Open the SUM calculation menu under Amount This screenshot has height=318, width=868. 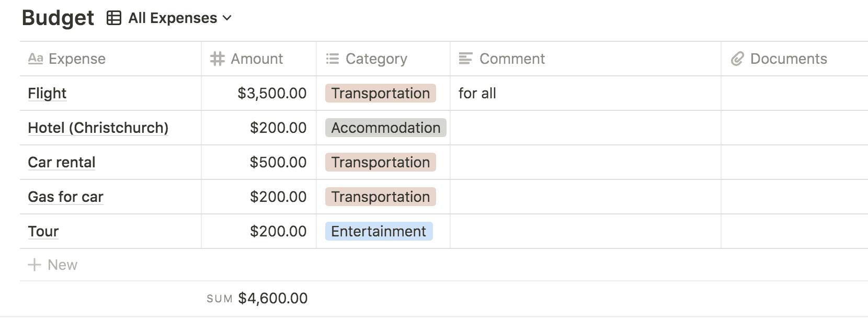coord(257,299)
